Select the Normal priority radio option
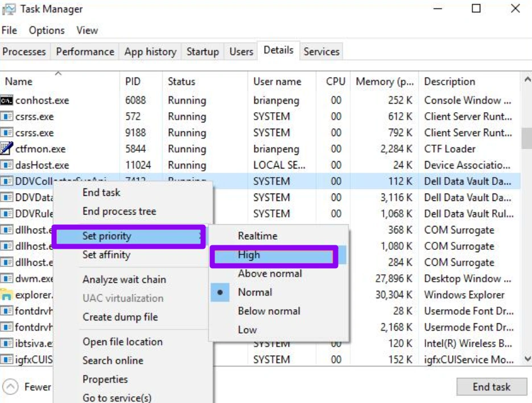The image size is (532, 403). point(255,292)
